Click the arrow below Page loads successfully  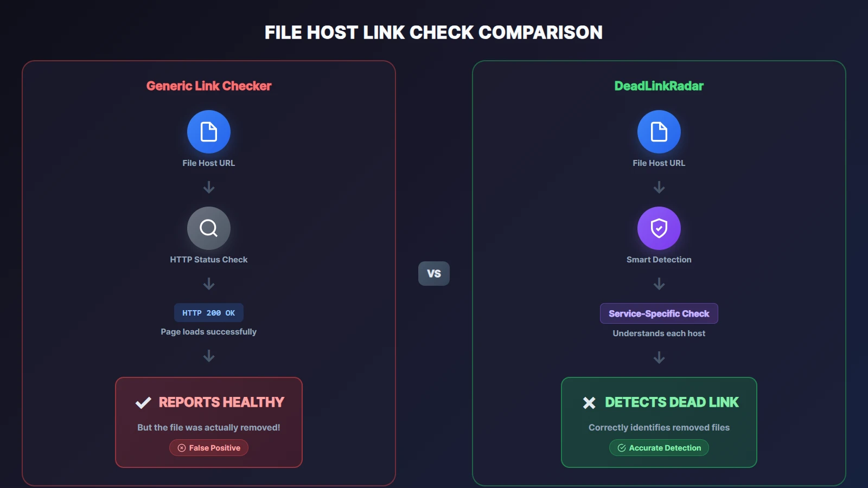(x=209, y=356)
